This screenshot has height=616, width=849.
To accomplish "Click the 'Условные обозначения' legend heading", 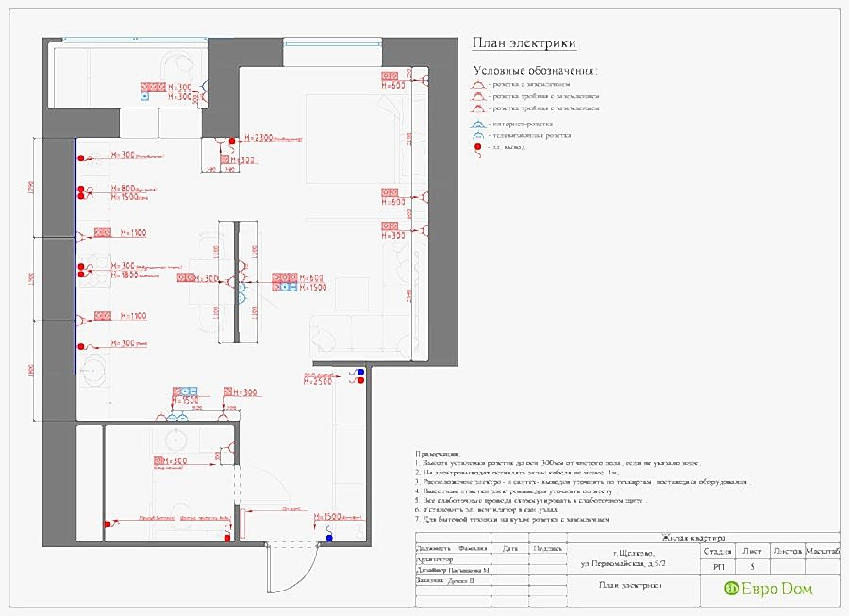I will [x=536, y=71].
